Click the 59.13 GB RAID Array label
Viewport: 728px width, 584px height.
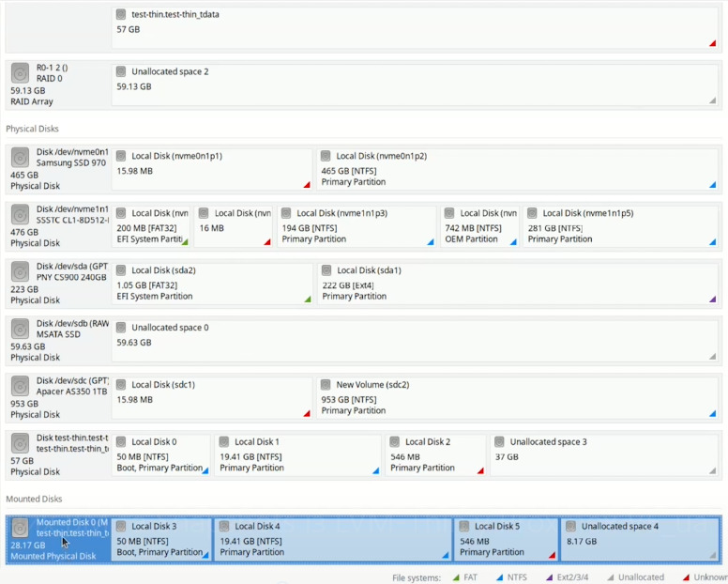(32, 96)
